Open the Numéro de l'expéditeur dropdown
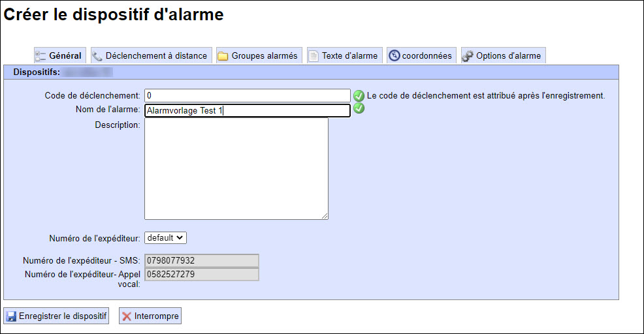644x334 pixels. [166, 238]
